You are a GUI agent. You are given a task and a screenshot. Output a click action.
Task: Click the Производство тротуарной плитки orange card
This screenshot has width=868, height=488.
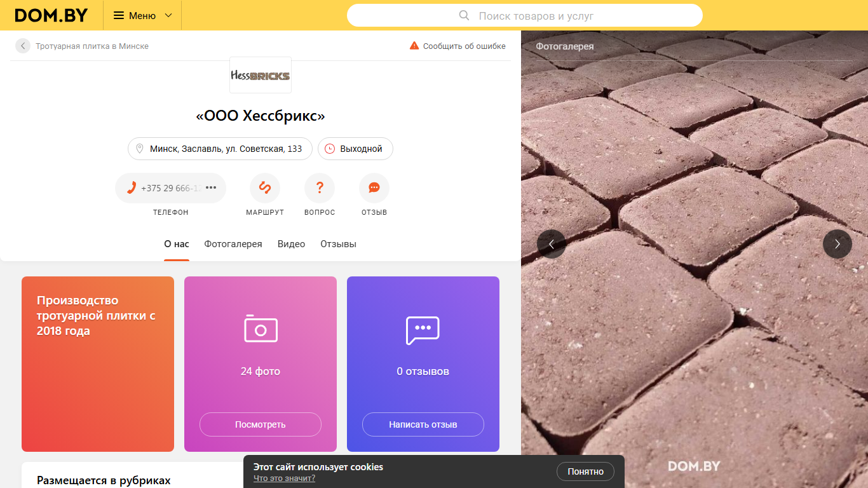click(98, 364)
